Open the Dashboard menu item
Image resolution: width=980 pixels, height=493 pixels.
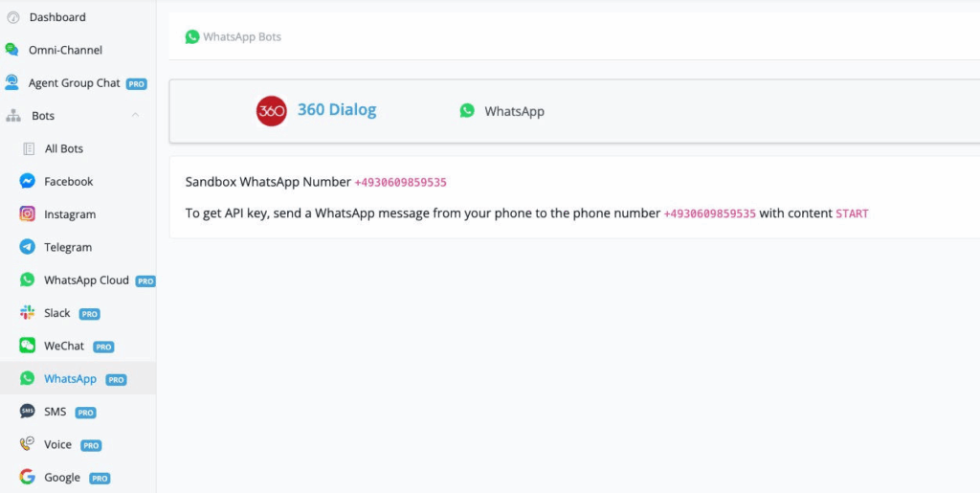pyautogui.click(x=56, y=17)
